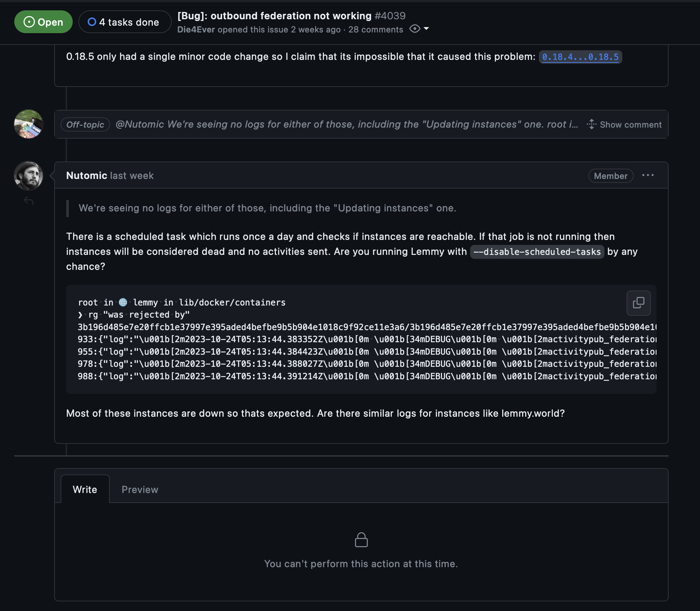Click the reply arrow under Nutomic's avatar
Screen dimensions: 700x611
point(29,201)
